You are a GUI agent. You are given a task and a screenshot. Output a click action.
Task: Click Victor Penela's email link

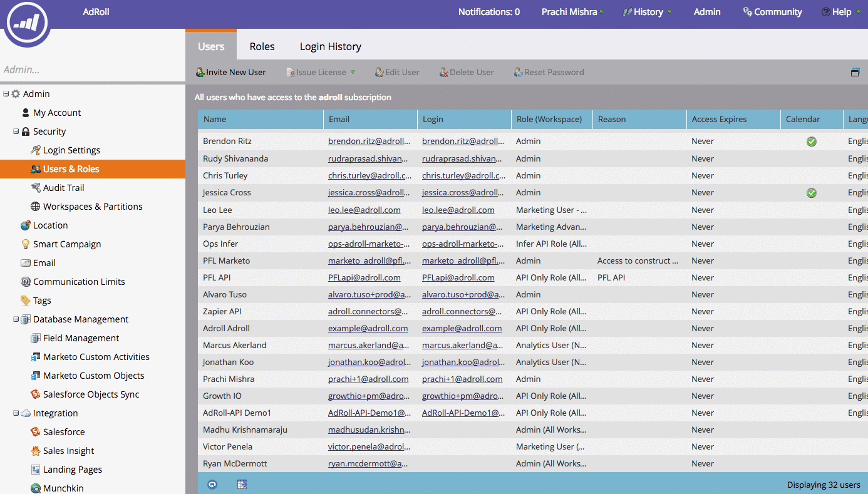[370, 446]
